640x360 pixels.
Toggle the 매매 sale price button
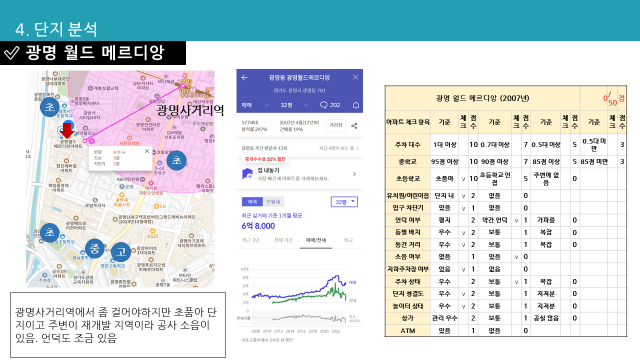coord(252,202)
